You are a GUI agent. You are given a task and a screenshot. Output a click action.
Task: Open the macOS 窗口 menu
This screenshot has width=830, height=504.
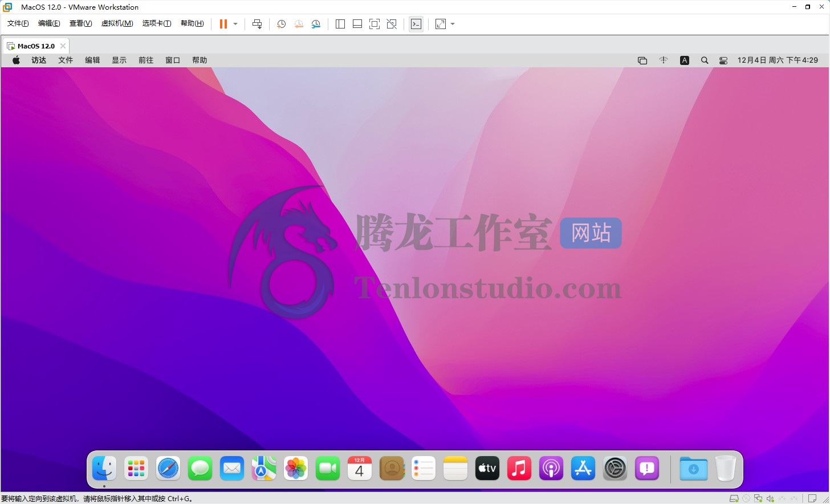tap(173, 60)
